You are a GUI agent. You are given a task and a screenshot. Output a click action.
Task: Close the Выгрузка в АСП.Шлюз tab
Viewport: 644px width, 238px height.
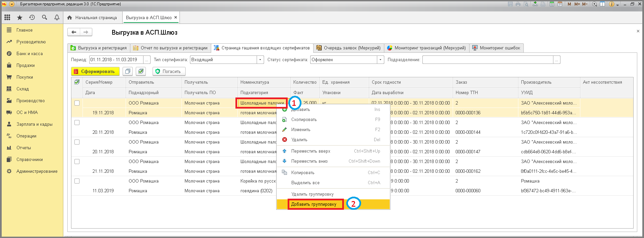click(x=175, y=17)
